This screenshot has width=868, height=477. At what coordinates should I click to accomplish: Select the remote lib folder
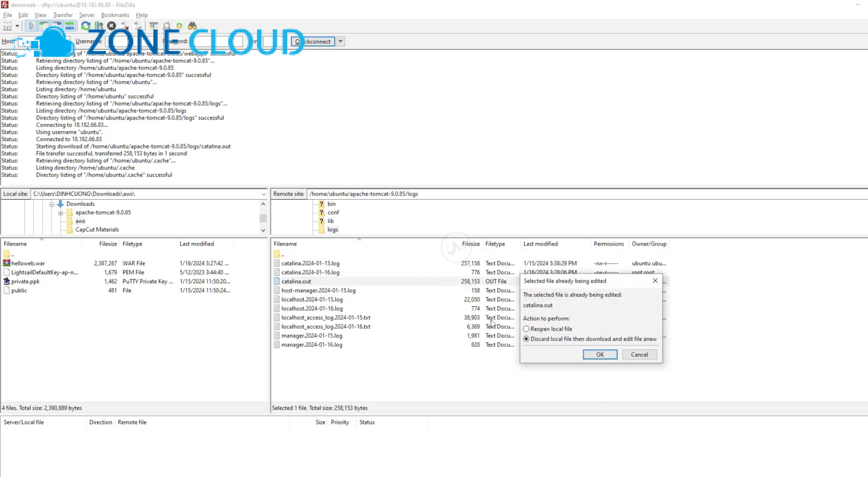(x=331, y=221)
